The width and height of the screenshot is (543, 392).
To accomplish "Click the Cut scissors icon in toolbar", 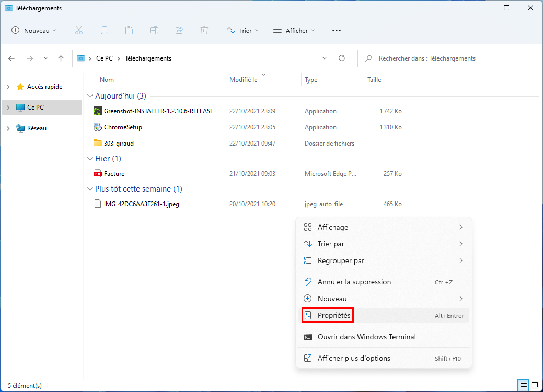I will (x=79, y=30).
